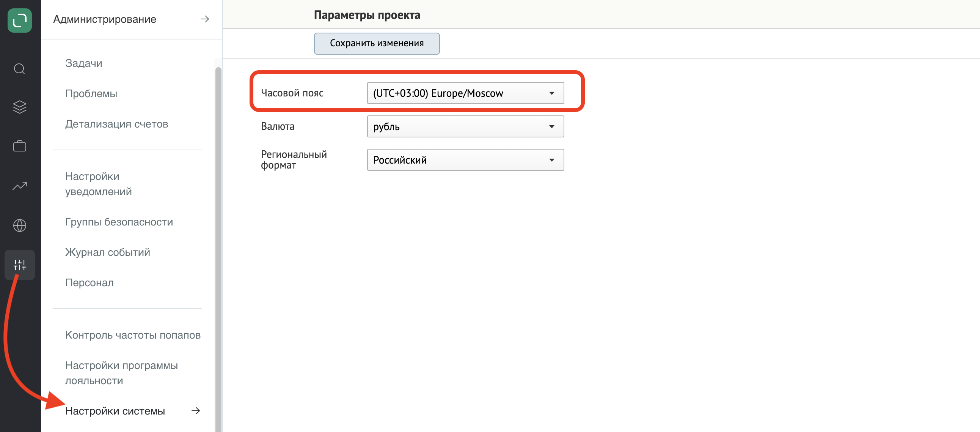Screen dimensions: 980x432
Task: Open Проблемы menu item
Action: coord(91,94)
